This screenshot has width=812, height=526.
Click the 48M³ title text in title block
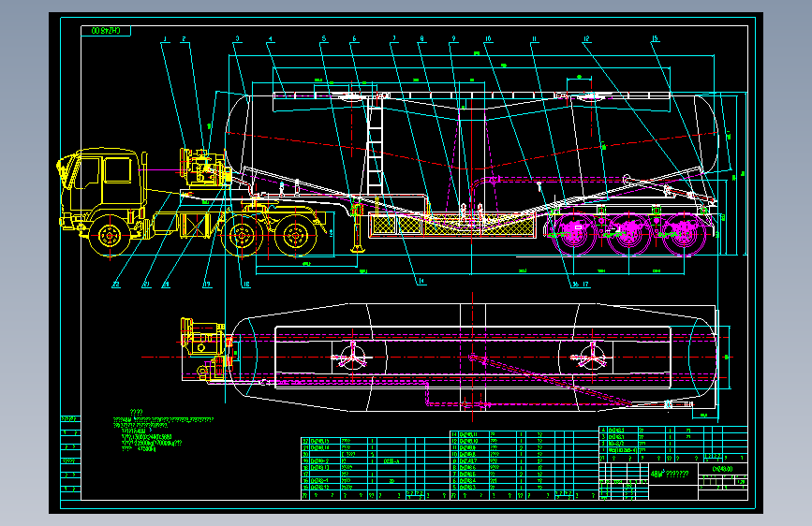(670, 474)
